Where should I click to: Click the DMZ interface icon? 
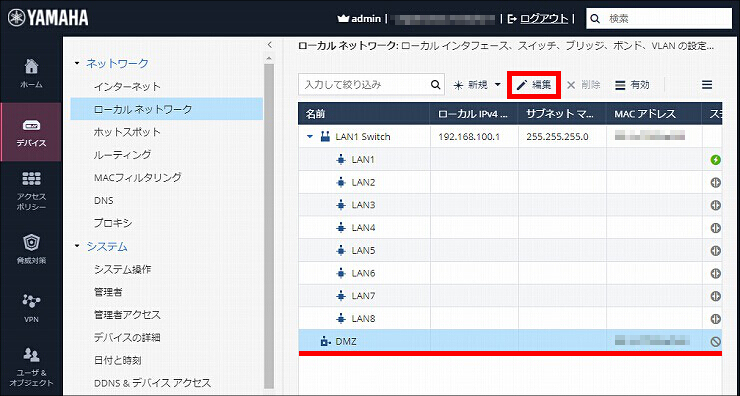325,341
